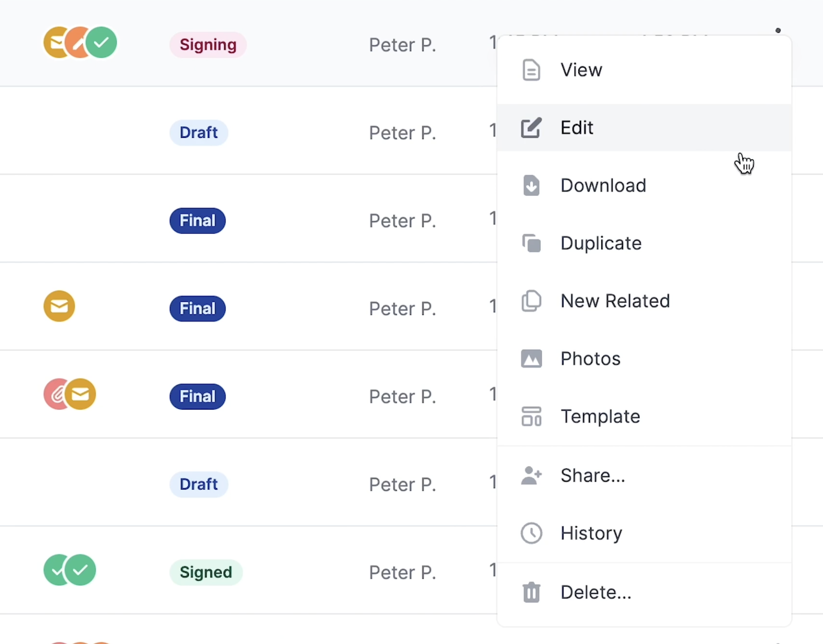The width and height of the screenshot is (823, 644).
Task: Click the Draft badge on the second row
Action: [198, 132]
